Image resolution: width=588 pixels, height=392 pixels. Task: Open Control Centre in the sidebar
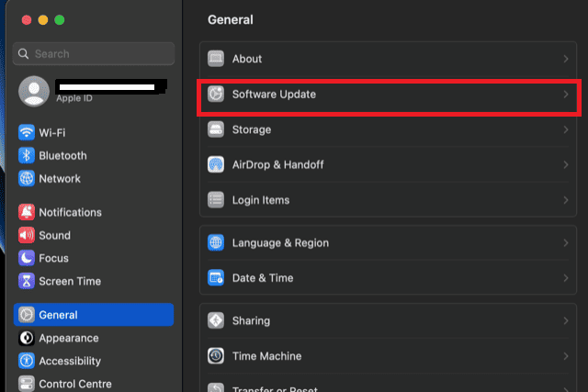click(74, 384)
